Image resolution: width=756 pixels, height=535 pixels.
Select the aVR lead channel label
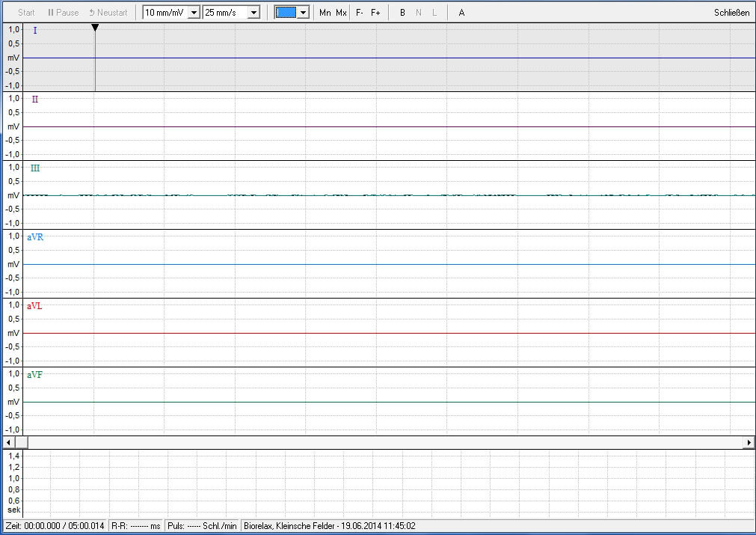pyautogui.click(x=35, y=237)
